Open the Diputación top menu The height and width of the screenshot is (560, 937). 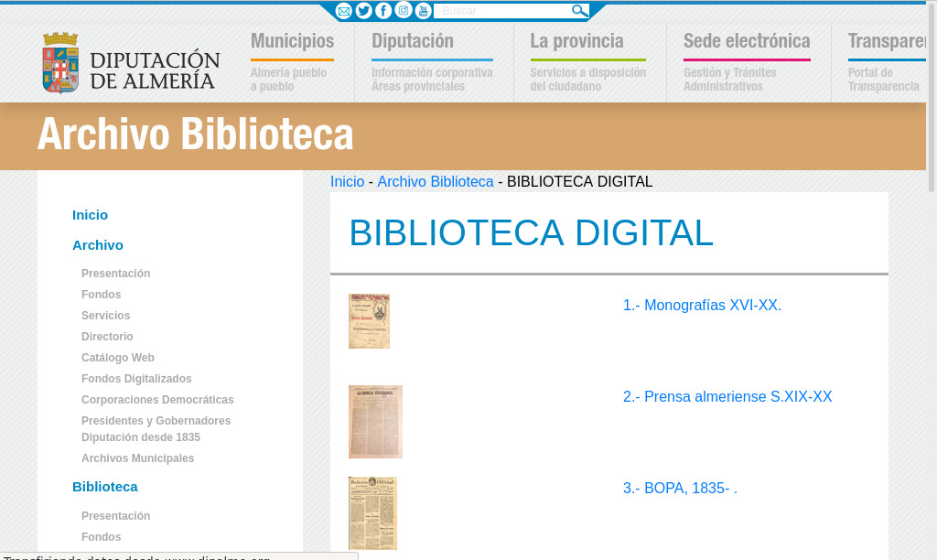point(413,41)
